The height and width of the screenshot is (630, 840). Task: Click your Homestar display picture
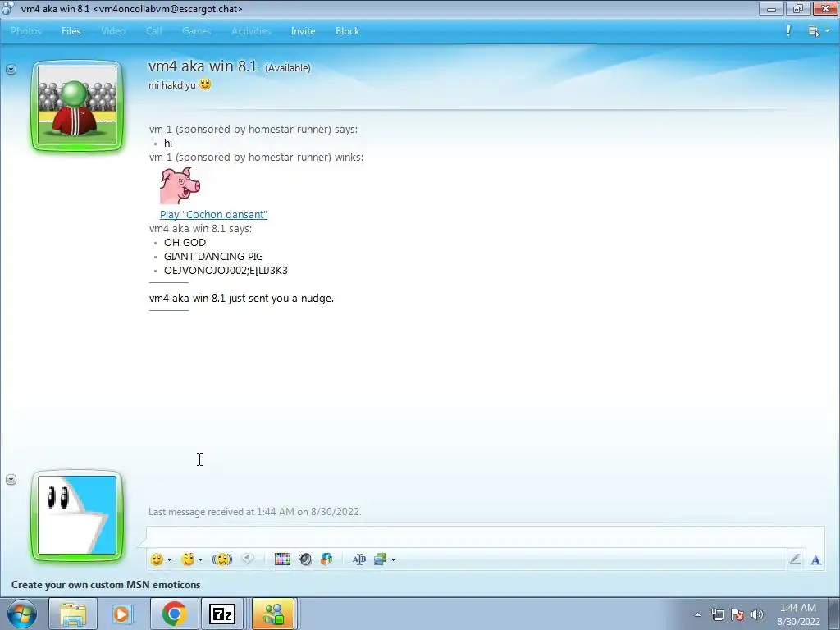click(77, 515)
